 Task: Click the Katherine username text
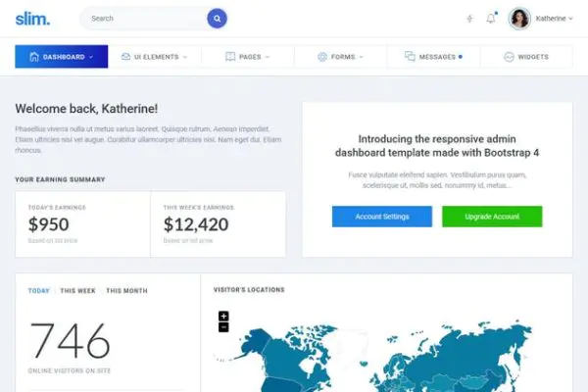coord(551,19)
